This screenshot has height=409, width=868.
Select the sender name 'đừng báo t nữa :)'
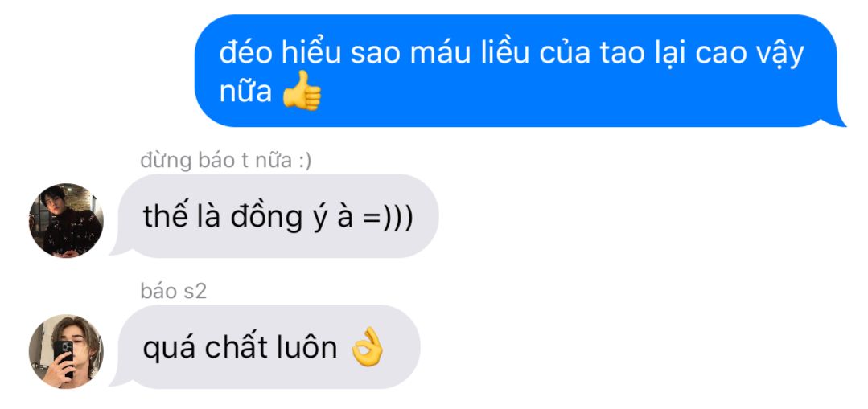[x=226, y=160]
